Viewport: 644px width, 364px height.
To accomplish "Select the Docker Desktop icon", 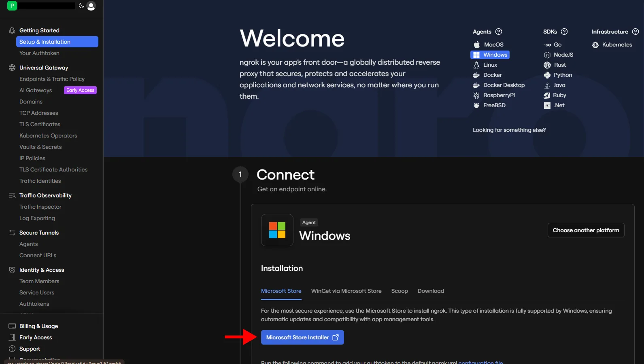I will point(476,85).
